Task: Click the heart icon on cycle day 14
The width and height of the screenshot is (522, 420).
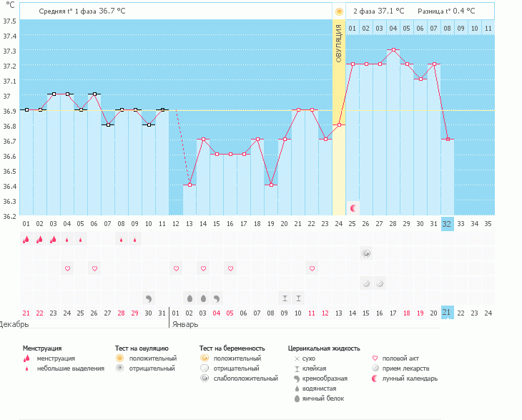Action: [203, 268]
